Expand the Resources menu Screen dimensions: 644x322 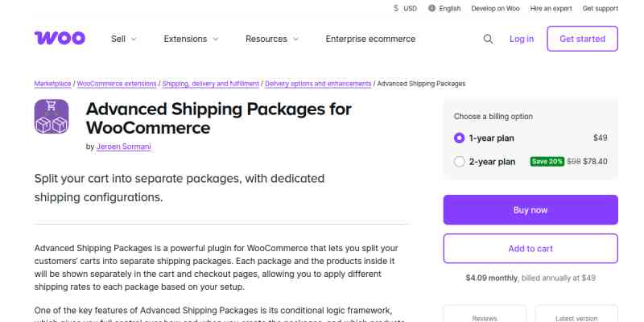click(272, 39)
